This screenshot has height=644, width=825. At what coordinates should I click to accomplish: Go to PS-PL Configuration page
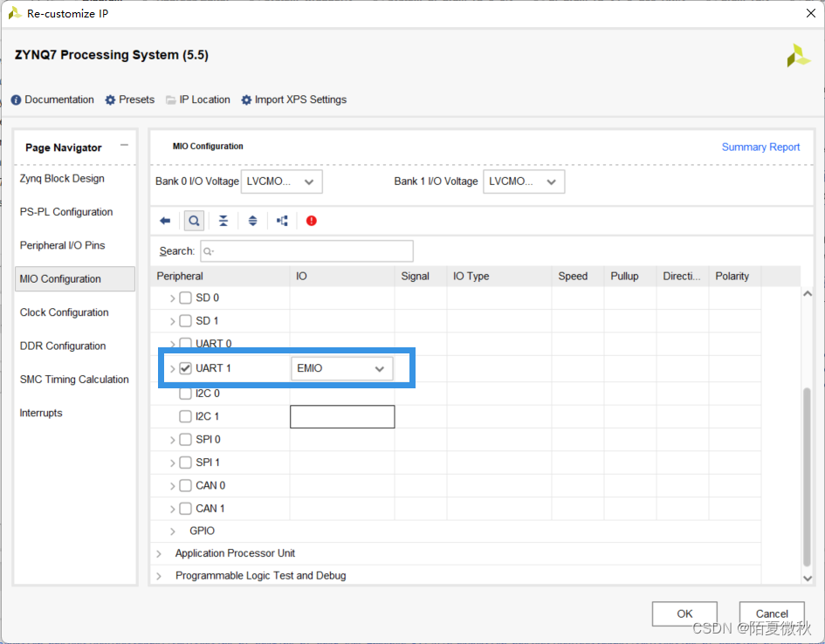pyautogui.click(x=66, y=212)
